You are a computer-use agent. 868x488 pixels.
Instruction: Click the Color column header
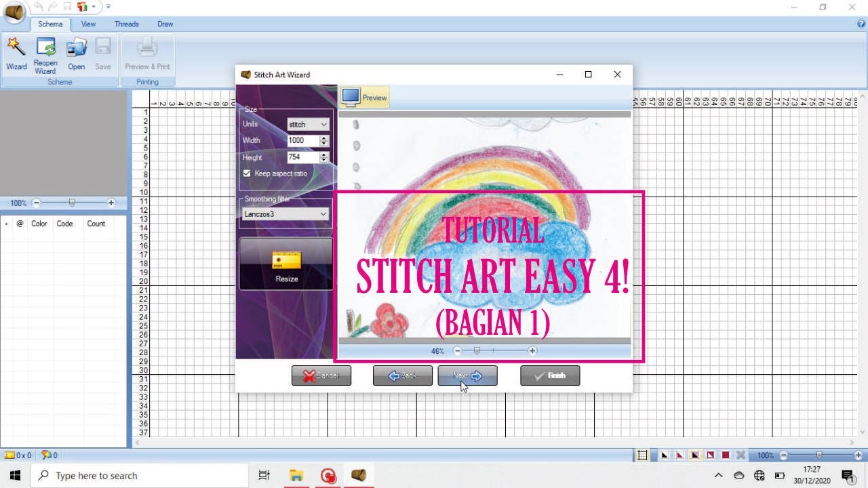pyautogui.click(x=39, y=224)
